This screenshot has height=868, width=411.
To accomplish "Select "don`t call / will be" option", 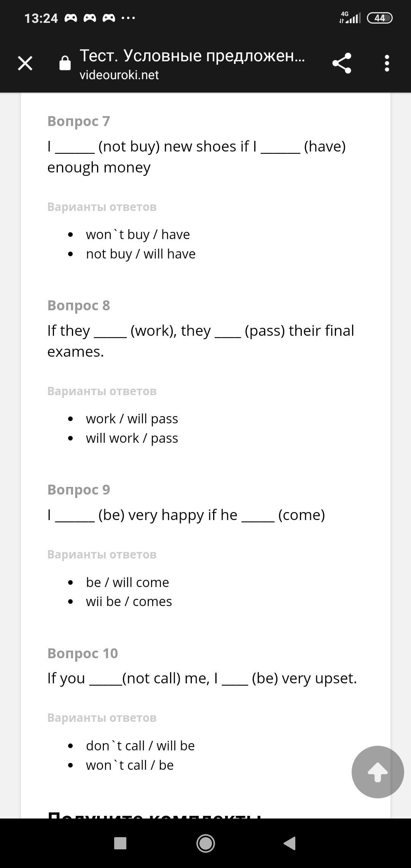I will (140, 746).
